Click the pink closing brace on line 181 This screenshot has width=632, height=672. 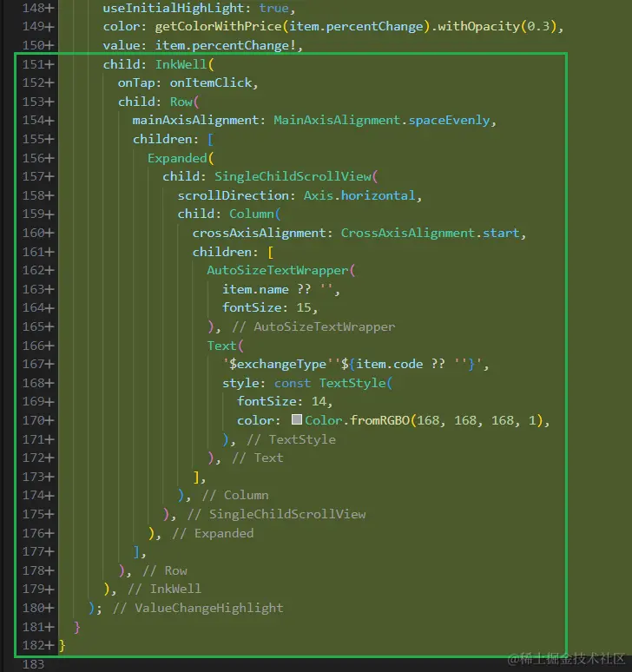[x=76, y=627]
